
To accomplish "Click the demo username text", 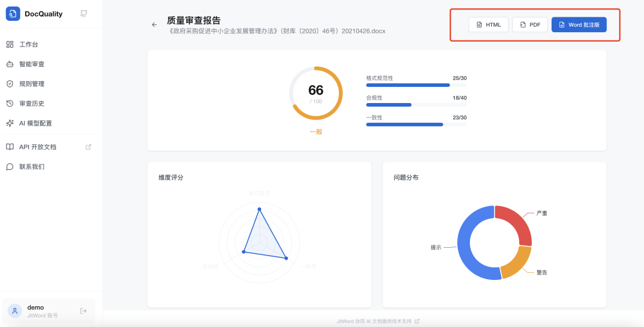I will [x=36, y=307].
